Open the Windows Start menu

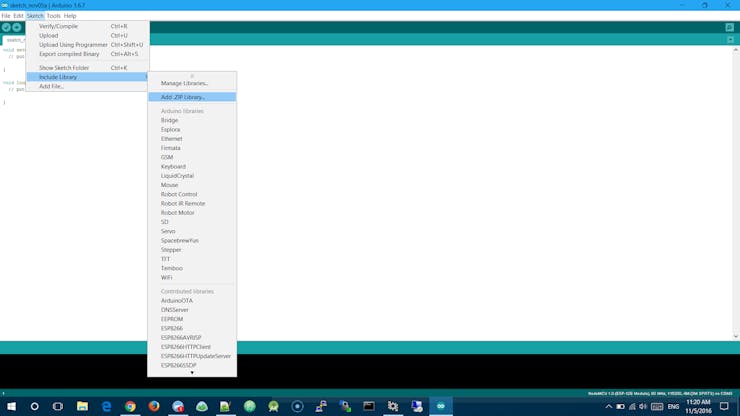tap(11, 406)
